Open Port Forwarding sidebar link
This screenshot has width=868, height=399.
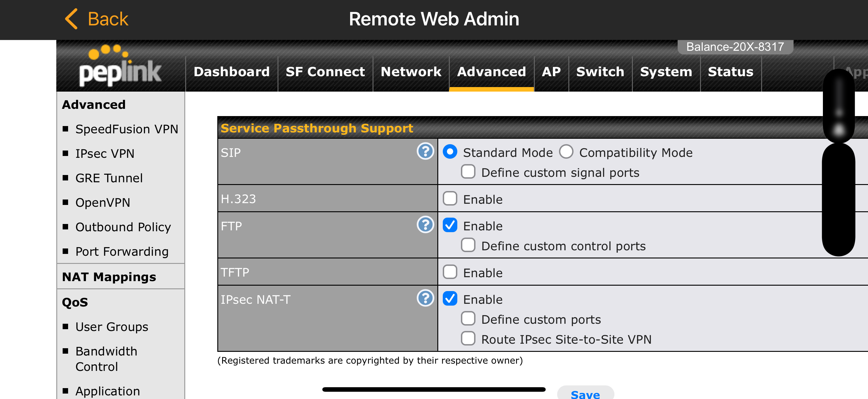click(x=122, y=252)
